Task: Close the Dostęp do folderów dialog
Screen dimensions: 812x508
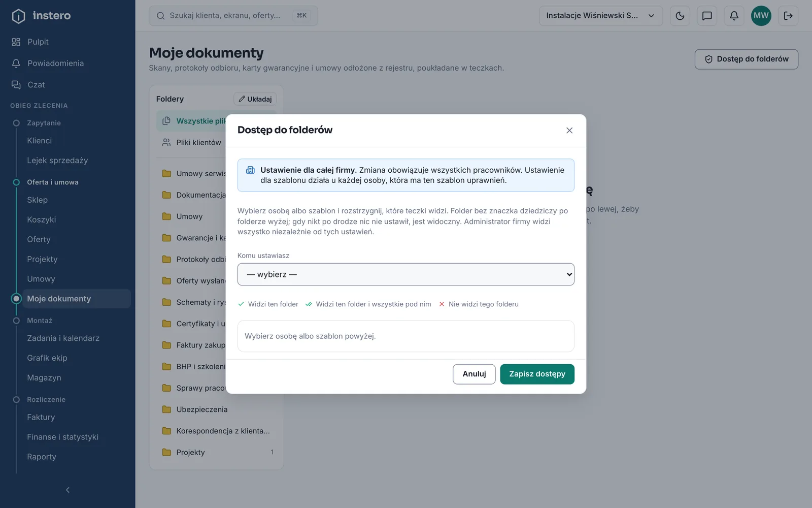Action: 569,131
